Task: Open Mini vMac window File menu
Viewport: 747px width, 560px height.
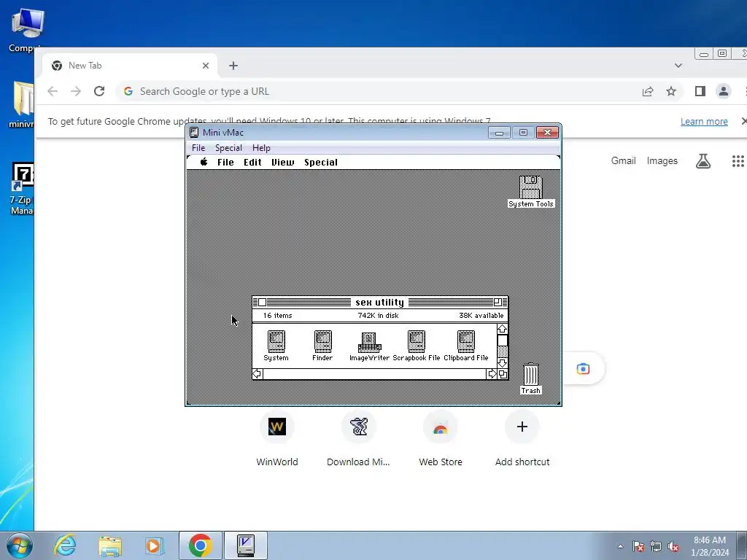Action: click(198, 147)
